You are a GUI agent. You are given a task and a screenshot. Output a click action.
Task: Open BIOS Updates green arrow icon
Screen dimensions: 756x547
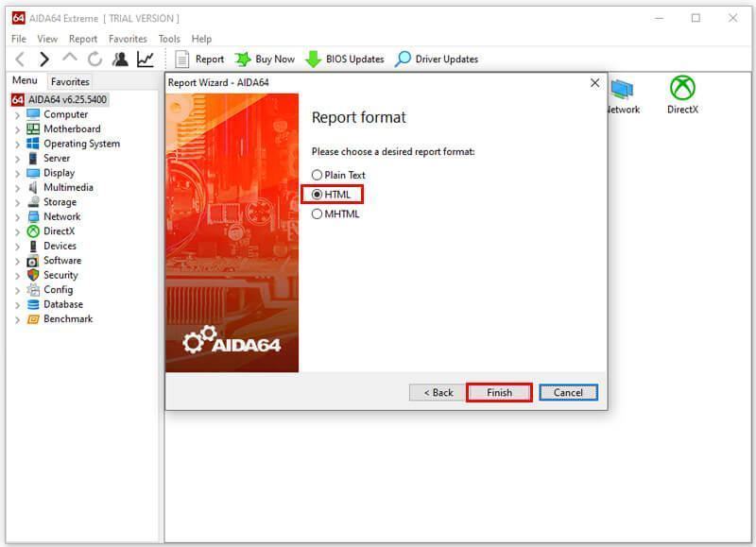pos(313,59)
